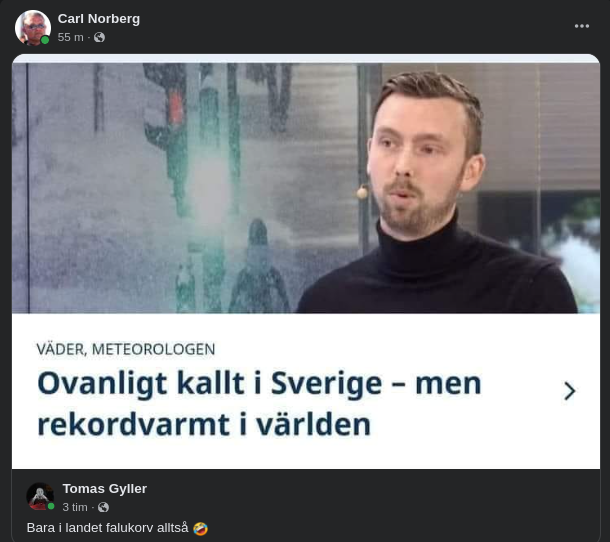The image size is (610, 542).
Task: Click the rekordvarmt i världen headline line
Action: pyautogui.click(x=204, y=424)
